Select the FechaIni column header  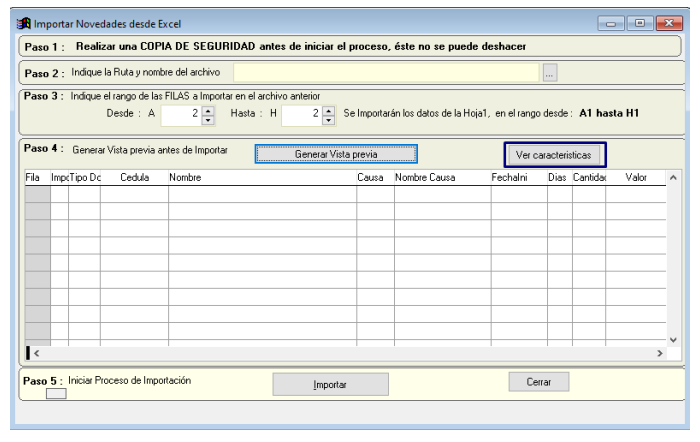click(x=519, y=178)
